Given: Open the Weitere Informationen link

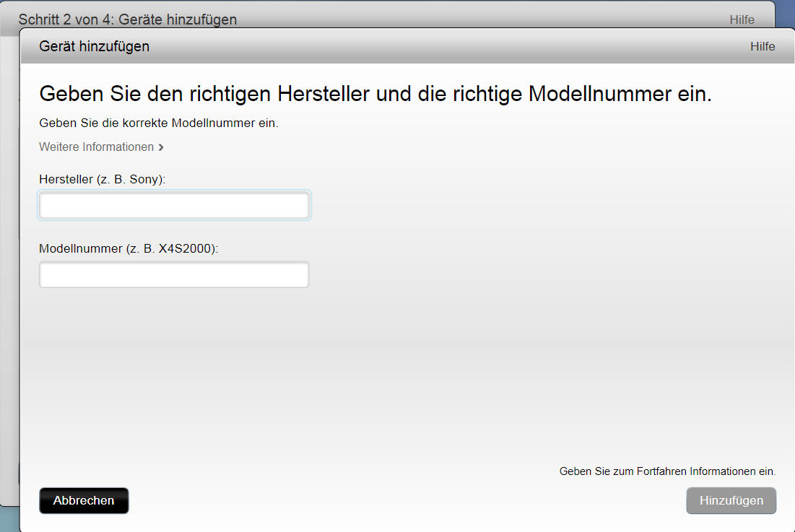Looking at the screenshot, I should coord(97,147).
